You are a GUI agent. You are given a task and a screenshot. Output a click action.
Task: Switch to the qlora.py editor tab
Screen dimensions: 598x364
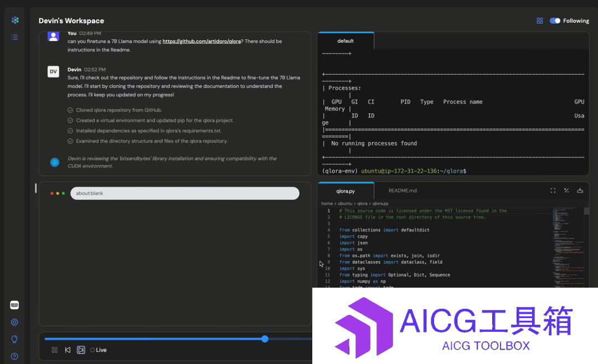(346, 191)
